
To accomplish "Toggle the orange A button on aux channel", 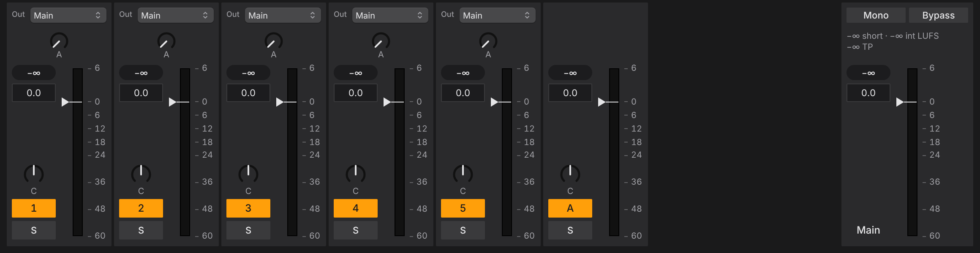I will (x=570, y=208).
